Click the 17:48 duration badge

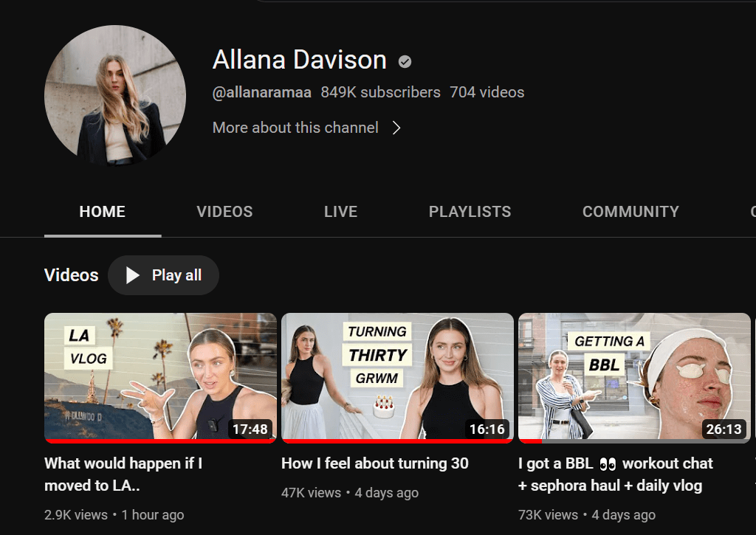point(250,429)
